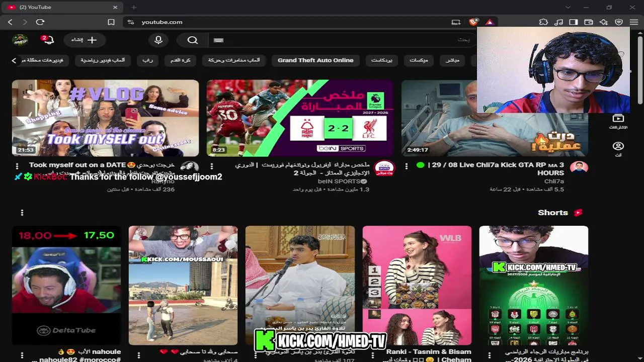
Task: Open a new browser tab
Action: point(133,8)
